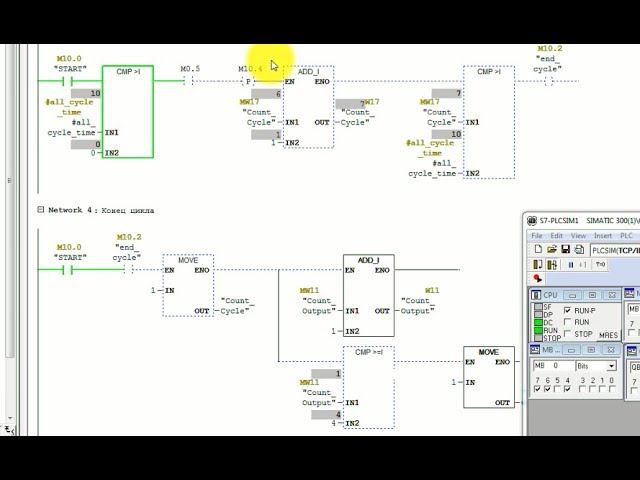Viewport: 640px width, 480px height.
Task: Minimize the MB subwindow
Action: pyautogui.click(x=571, y=350)
